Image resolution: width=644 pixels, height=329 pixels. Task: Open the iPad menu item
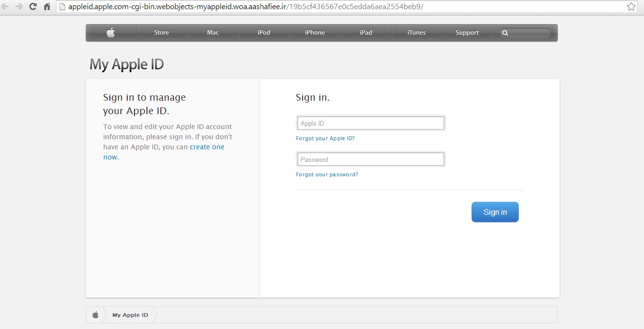366,33
